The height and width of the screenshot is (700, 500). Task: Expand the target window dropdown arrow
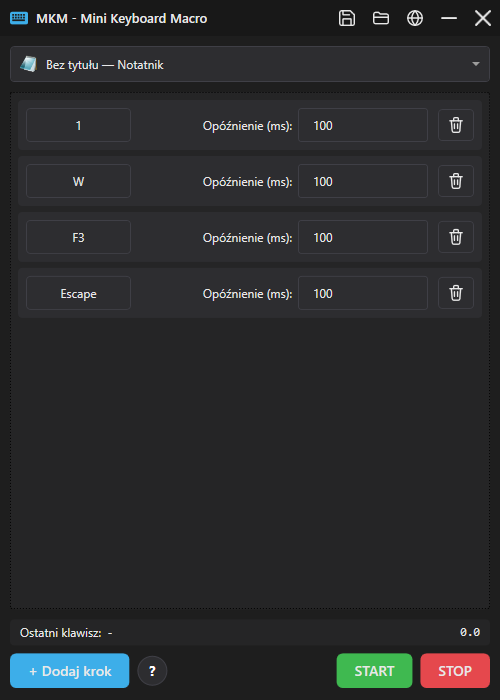[x=476, y=64]
